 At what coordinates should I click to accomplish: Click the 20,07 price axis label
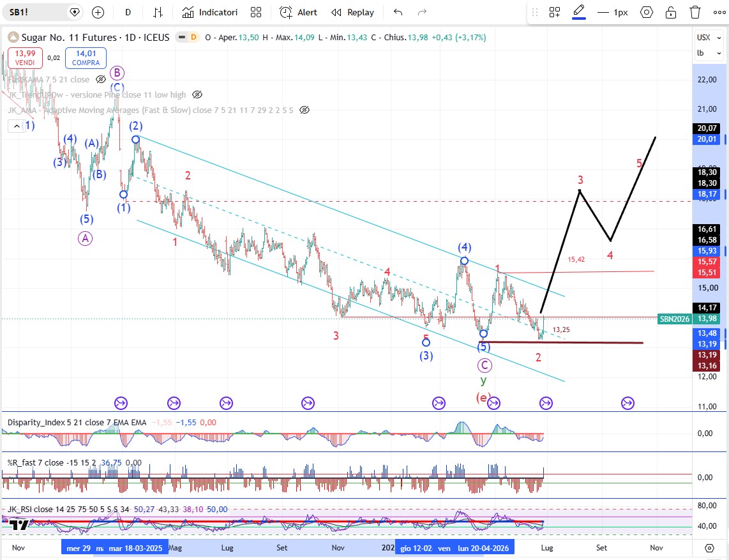[707, 128]
